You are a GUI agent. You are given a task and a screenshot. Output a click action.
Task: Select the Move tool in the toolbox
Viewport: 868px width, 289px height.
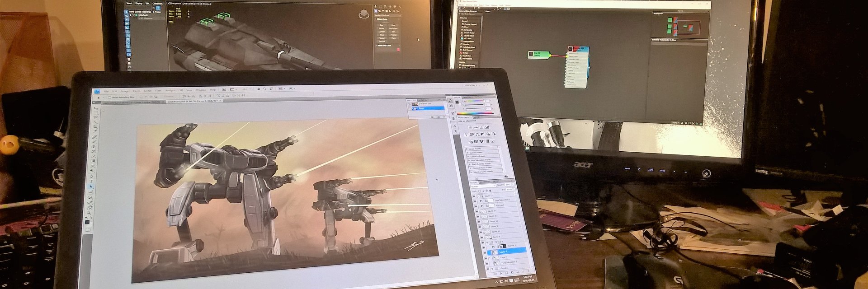[x=96, y=108]
